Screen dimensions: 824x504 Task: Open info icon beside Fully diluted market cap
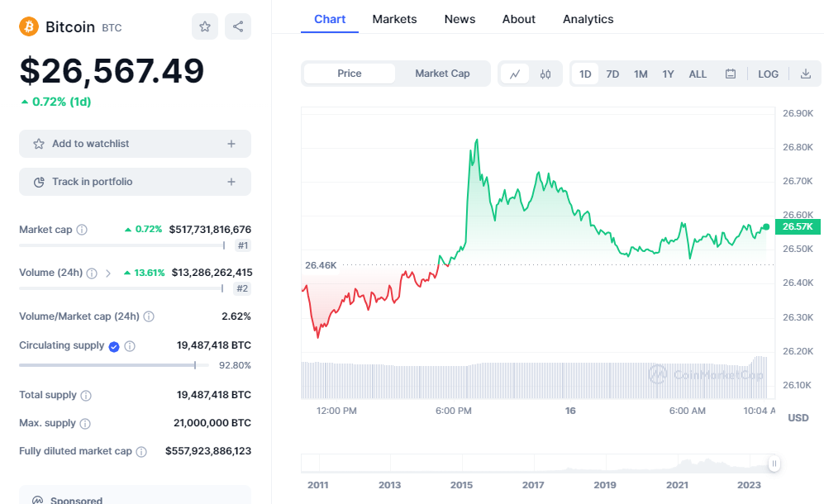pyautogui.click(x=141, y=451)
